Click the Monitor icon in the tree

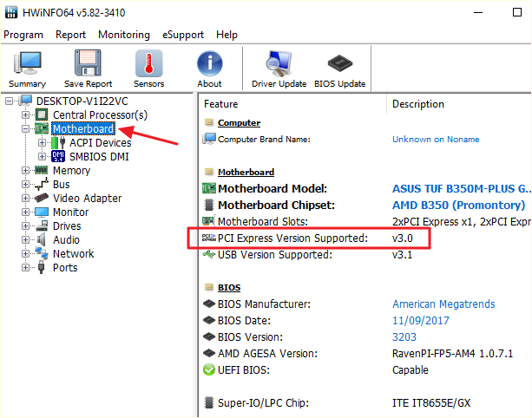click(42, 212)
